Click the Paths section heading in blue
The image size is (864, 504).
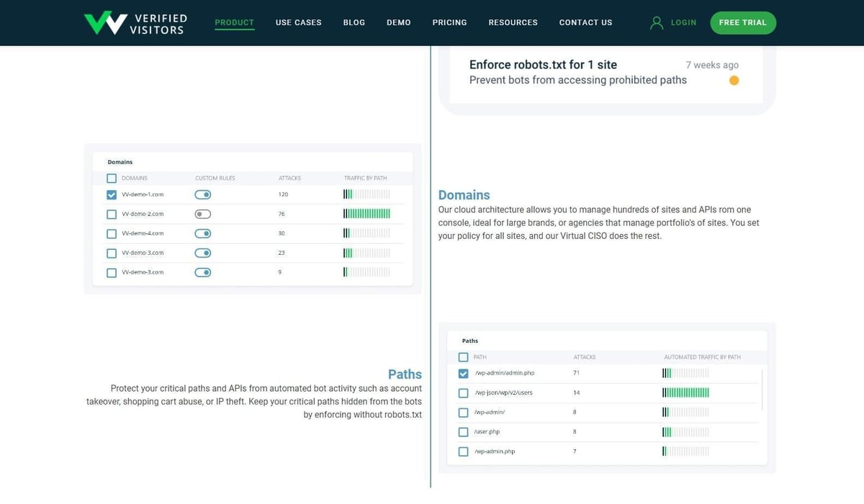coord(405,374)
